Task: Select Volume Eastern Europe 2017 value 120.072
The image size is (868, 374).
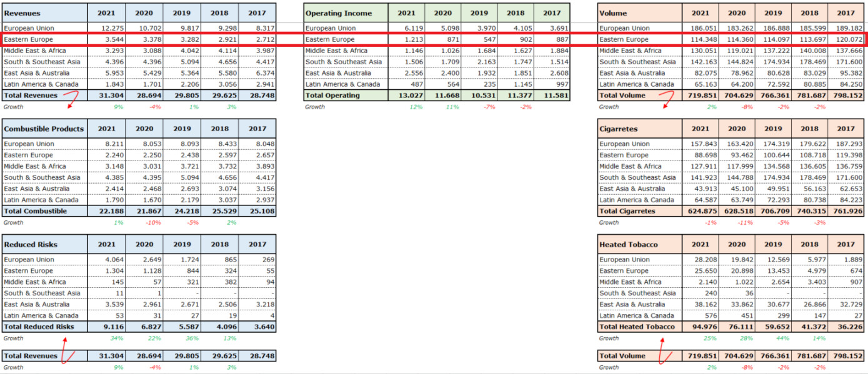Action: 849,39
